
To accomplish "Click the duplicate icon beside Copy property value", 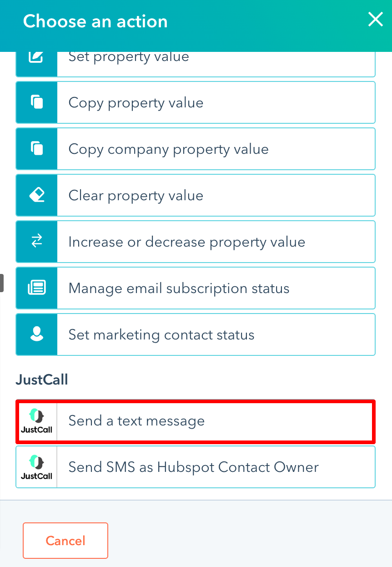I will point(36,102).
